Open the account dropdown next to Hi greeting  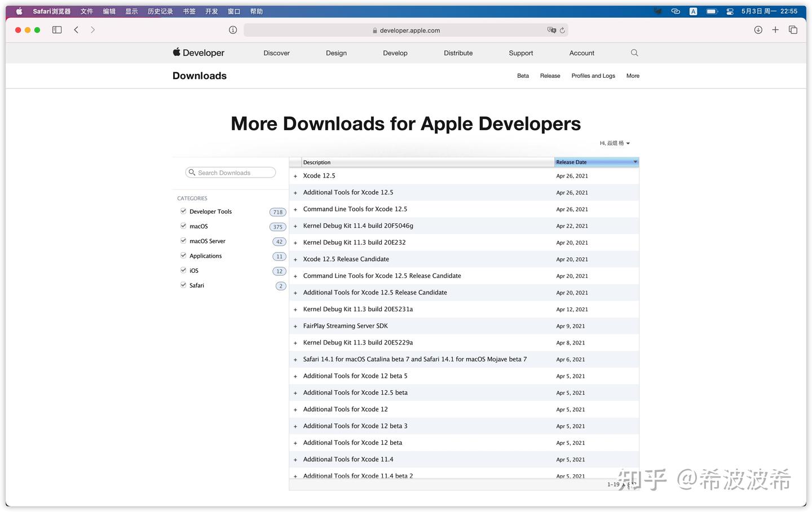628,143
